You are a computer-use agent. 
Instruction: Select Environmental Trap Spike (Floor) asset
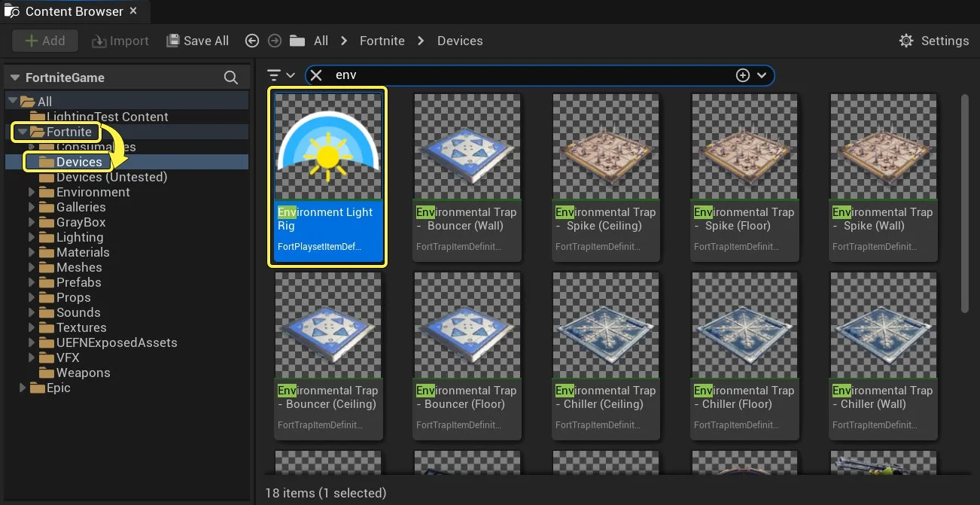pyautogui.click(x=744, y=177)
